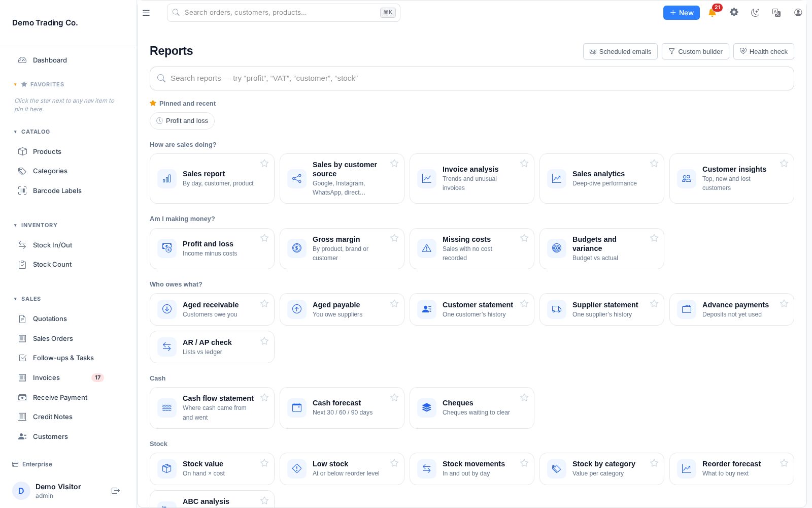812x508 pixels.
Task: Click the Low stock diamond alert icon
Action: tap(297, 468)
